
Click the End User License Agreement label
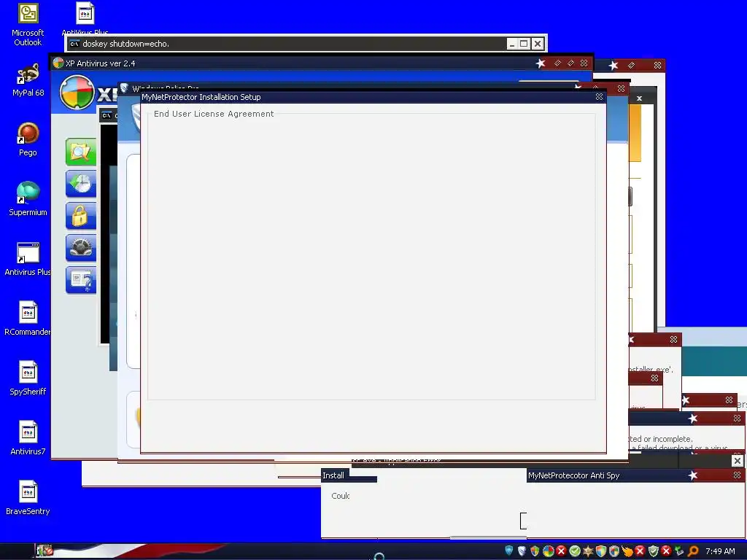pos(214,114)
